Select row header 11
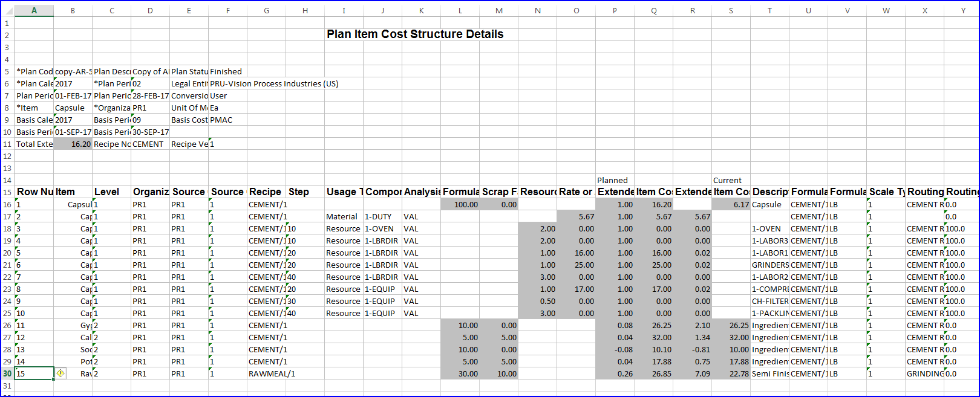This screenshot has width=980, height=397. (x=7, y=144)
